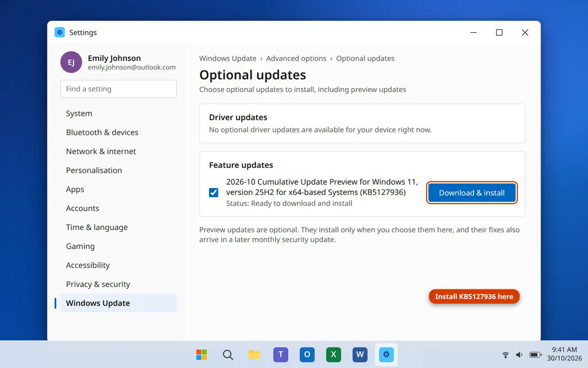
Task: Go to Time & language settings
Action: (118, 227)
